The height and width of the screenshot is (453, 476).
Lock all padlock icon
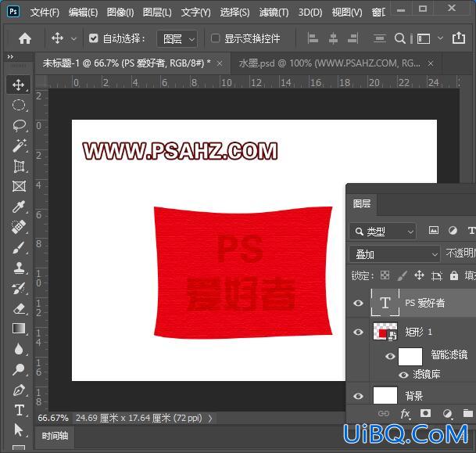coord(454,275)
